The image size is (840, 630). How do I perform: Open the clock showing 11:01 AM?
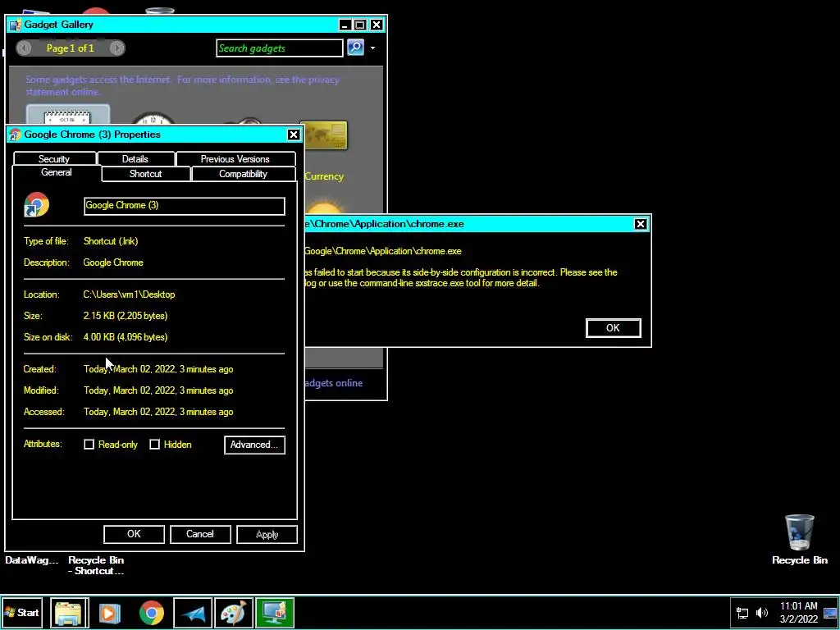coord(799,612)
